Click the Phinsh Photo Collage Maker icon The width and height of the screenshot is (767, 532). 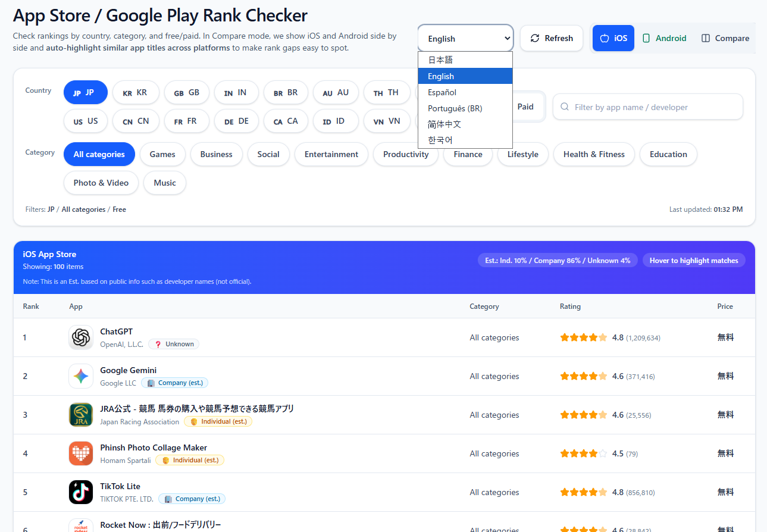tap(81, 453)
